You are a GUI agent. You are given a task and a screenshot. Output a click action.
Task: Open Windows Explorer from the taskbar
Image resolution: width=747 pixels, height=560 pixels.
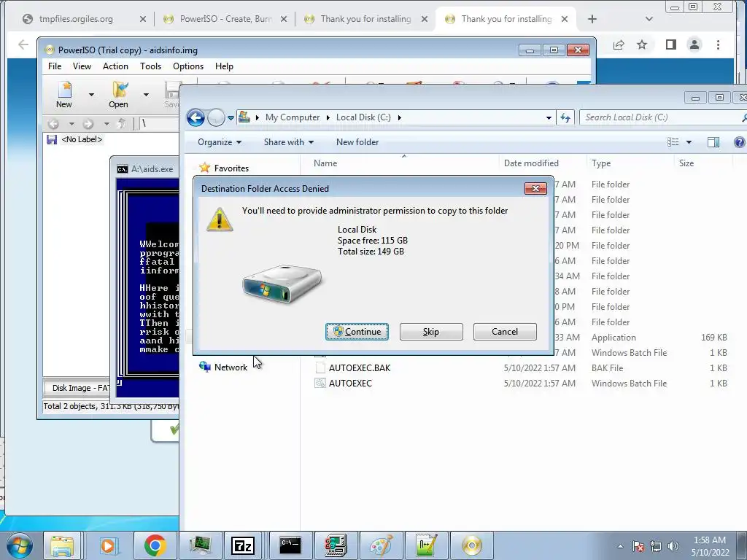coord(63,545)
